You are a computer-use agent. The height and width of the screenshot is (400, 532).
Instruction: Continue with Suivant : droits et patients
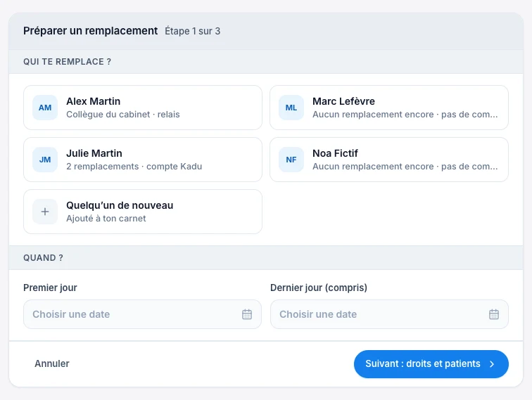click(431, 364)
